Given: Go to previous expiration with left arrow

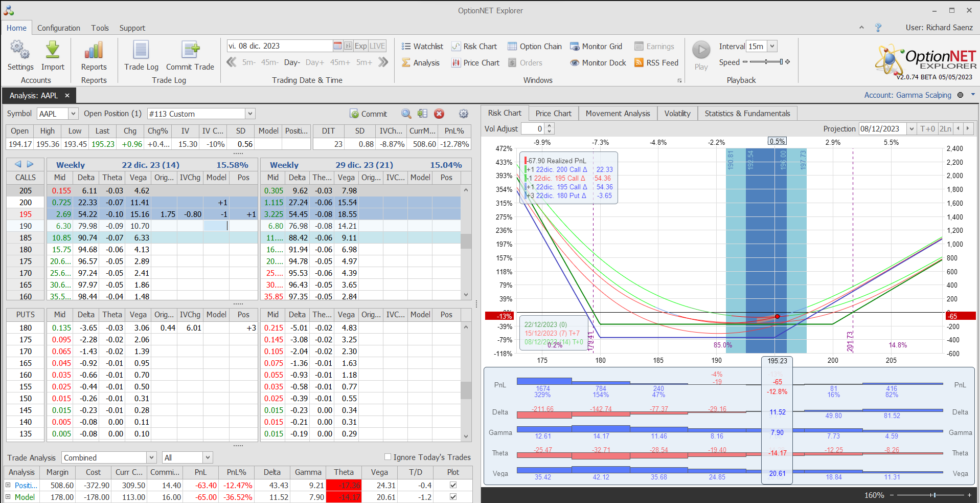Looking at the screenshot, I should tap(18, 164).
